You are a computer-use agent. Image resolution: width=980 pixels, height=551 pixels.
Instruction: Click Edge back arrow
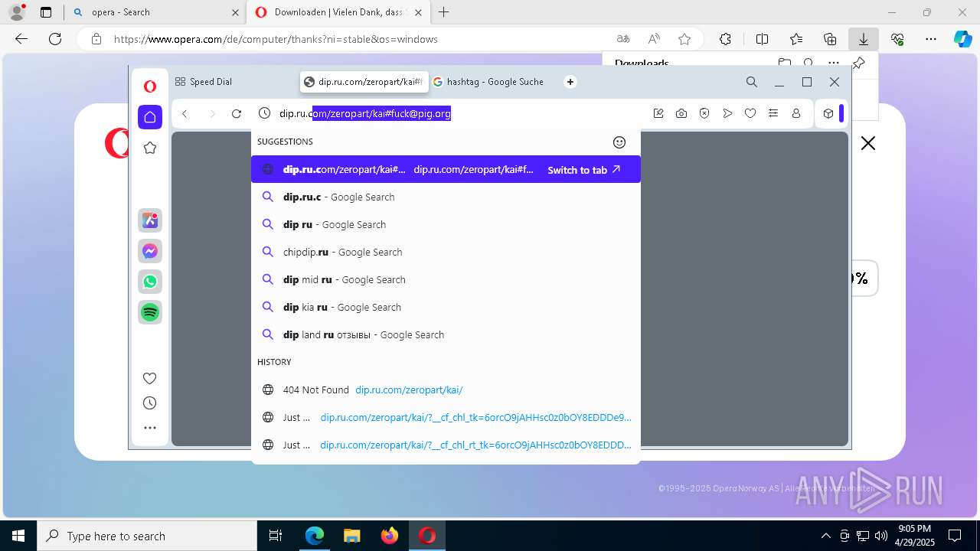(x=21, y=39)
